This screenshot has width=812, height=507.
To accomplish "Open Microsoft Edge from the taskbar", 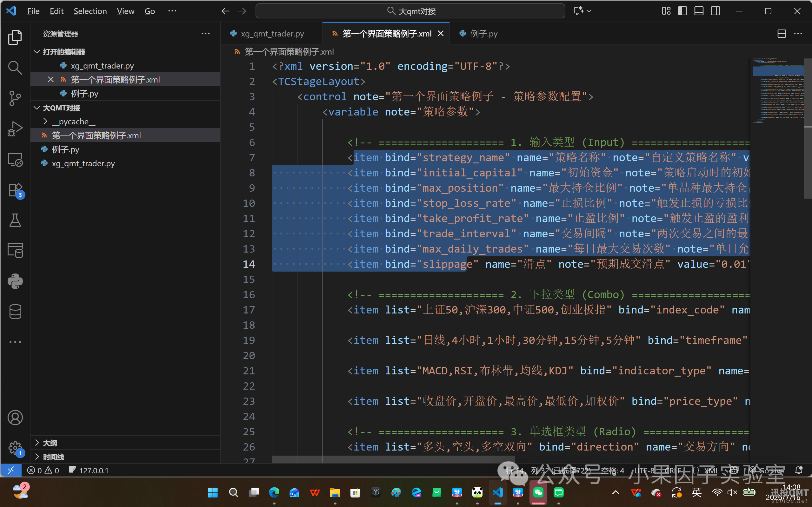I will [x=274, y=492].
